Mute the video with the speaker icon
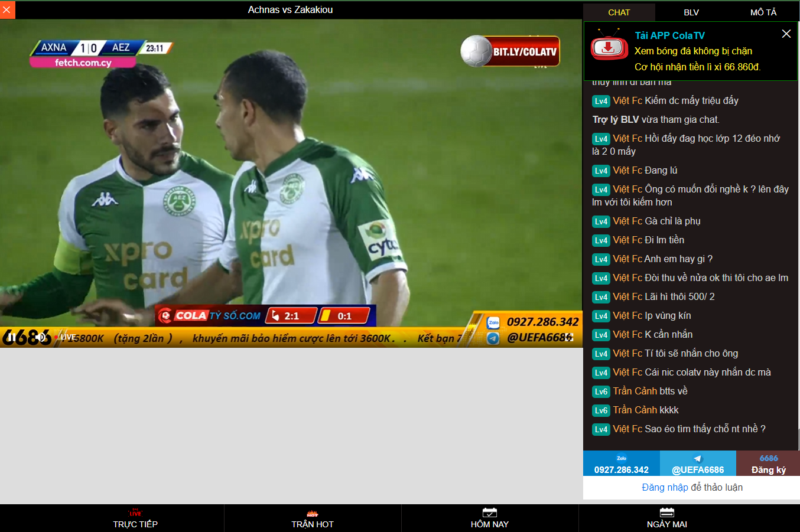Image resolution: width=800 pixels, height=532 pixels. point(41,337)
